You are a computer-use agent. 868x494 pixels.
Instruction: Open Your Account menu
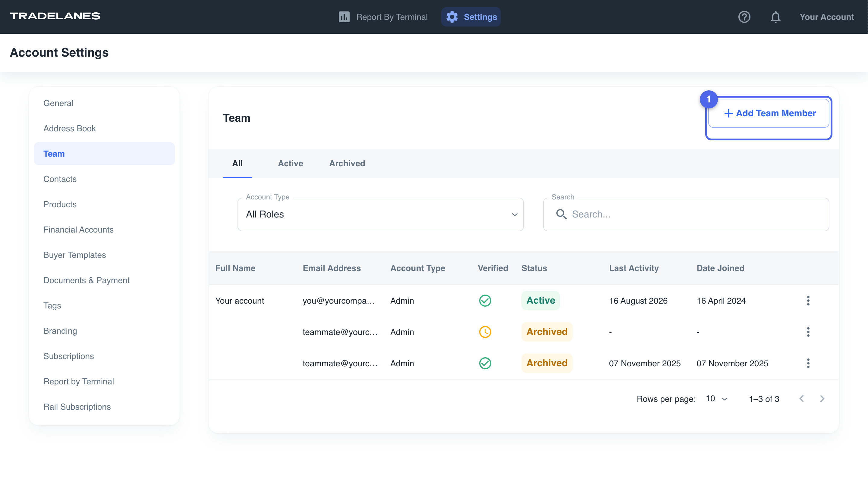pyautogui.click(x=827, y=17)
